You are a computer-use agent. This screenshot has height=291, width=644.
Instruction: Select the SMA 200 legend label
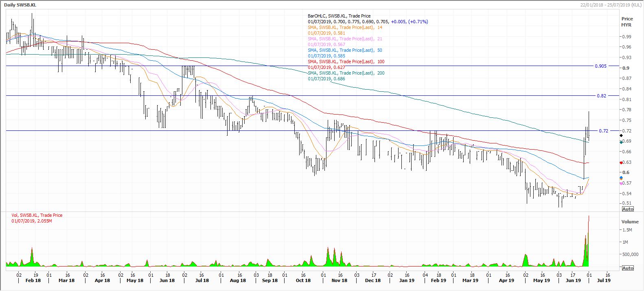[x=346, y=73]
